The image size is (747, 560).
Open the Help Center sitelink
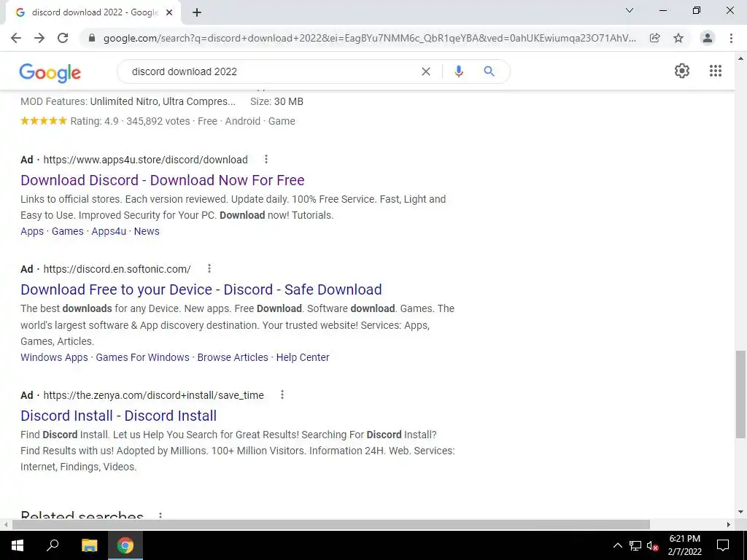pyautogui.click(x=303, y=357)
